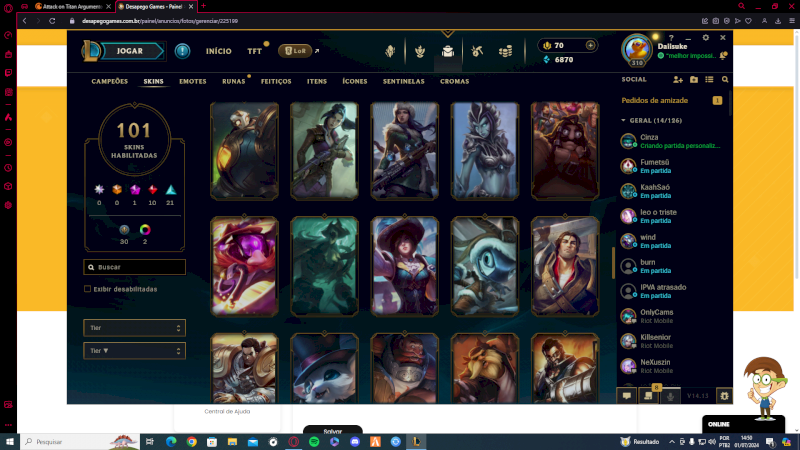Viewport: 800px width, 450px height.
Task: Open the Store coins icon
Action: [506, 51]
